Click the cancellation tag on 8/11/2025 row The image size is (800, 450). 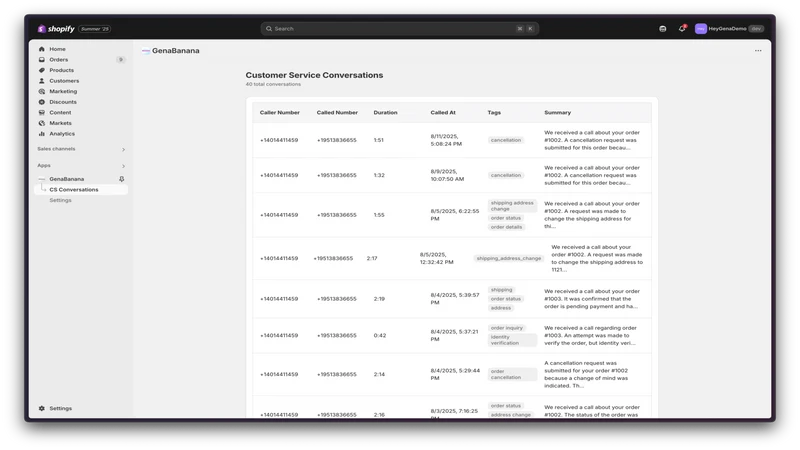(506, 140)
